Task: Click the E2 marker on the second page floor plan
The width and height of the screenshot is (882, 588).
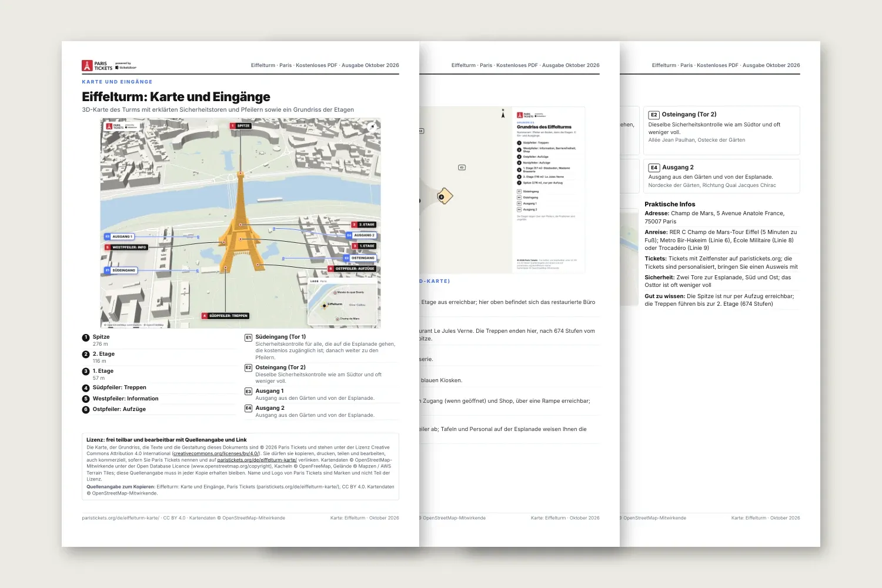Action: pos(462,168)
